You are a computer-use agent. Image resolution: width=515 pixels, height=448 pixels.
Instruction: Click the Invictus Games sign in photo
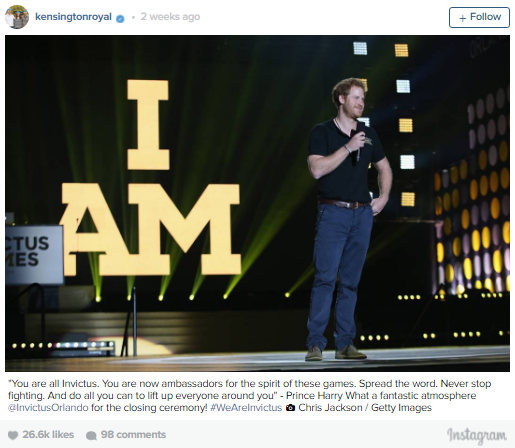pos(34,255)
